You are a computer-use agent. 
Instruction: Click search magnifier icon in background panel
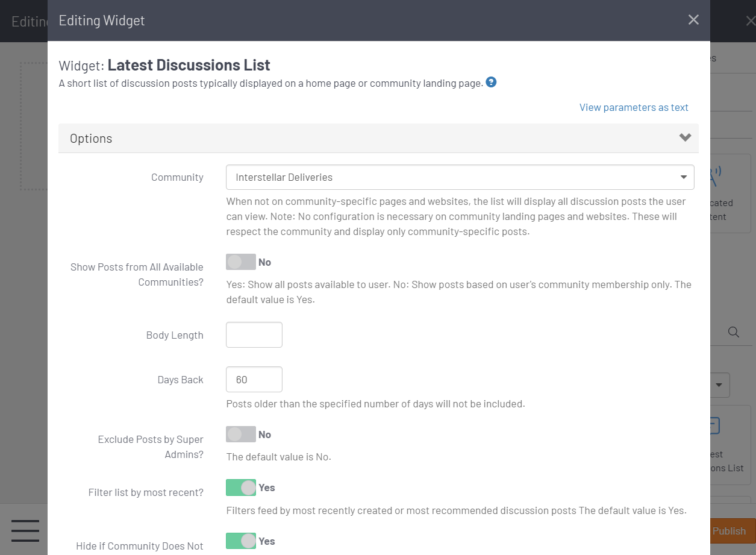pos(733,332)
